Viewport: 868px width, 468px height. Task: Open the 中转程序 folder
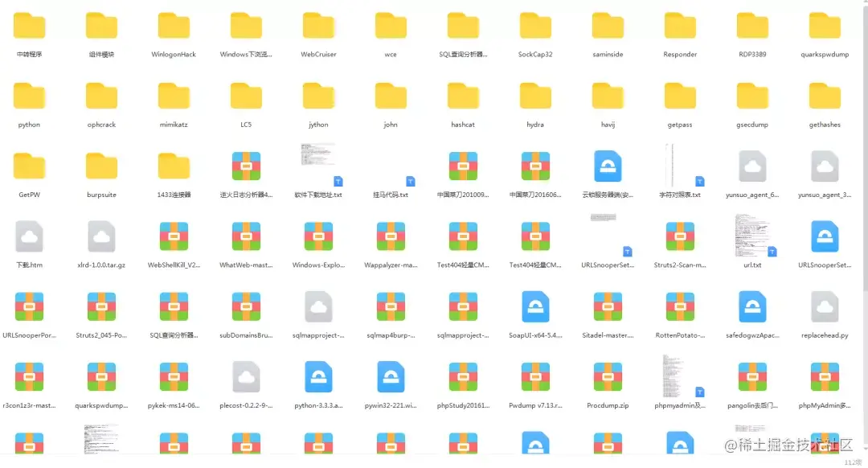tap(30, 26)
